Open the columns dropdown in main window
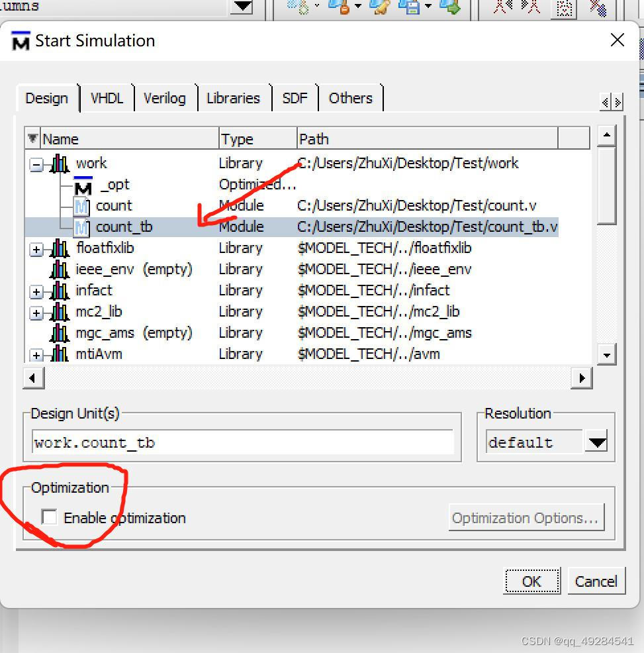The image size is (644, 653). [243, 6]
